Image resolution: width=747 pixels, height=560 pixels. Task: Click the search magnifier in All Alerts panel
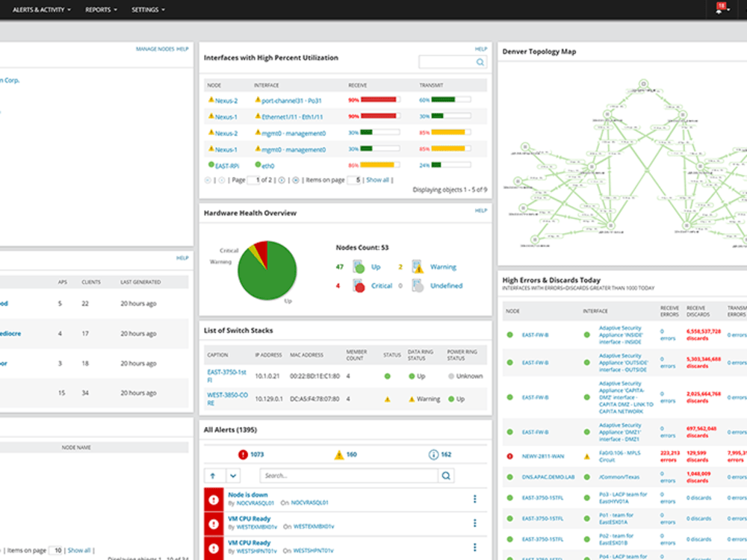tap(446, 475)
